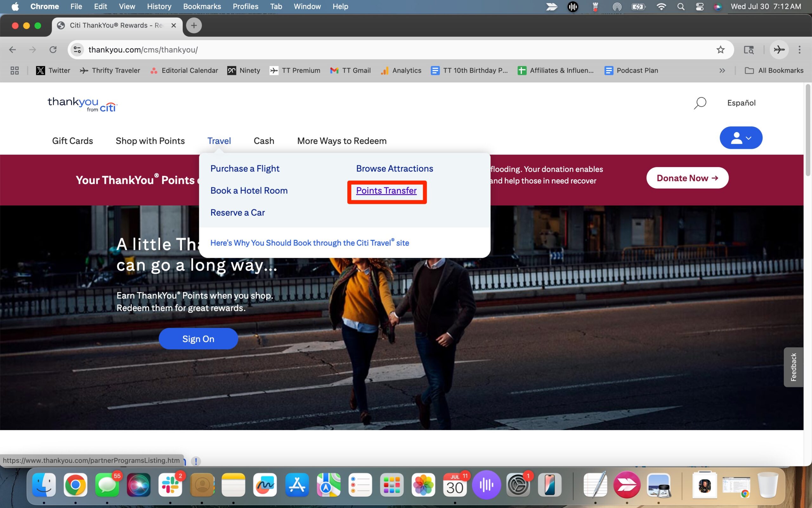Image resolution: width=812 pixels, height=508 pixels.
Task: Click the Points Transfer link
Action: point(386,190)
